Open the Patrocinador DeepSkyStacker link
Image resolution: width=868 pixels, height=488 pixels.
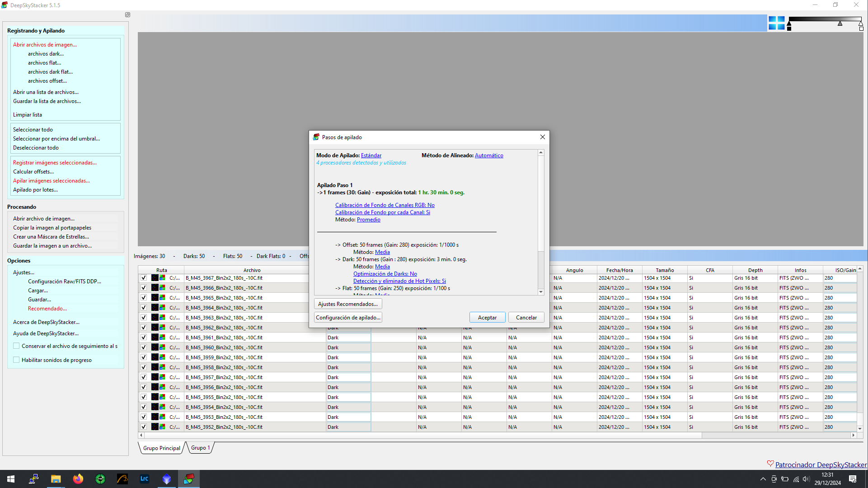(x=821, y=465)
